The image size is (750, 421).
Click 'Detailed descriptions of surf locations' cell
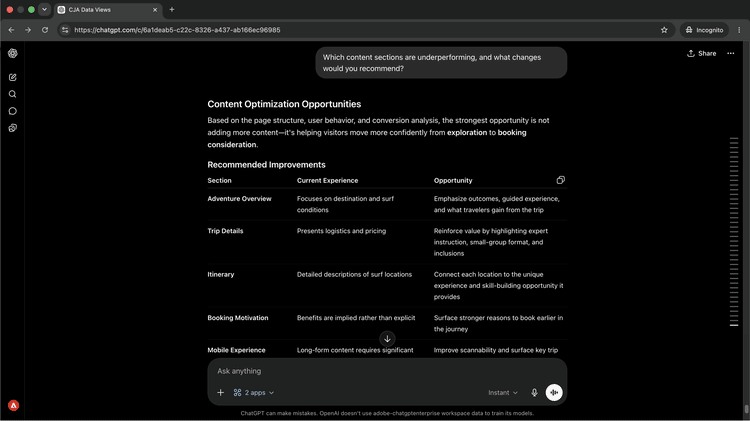pyautogui.click(x=354, y=274)
